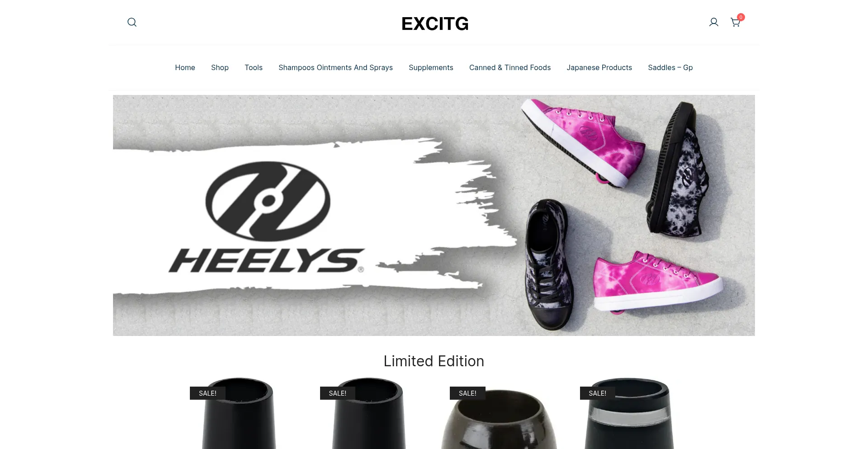Open the search magnifier icon
This screenshot has width=868, height=449.
[132, 22]
